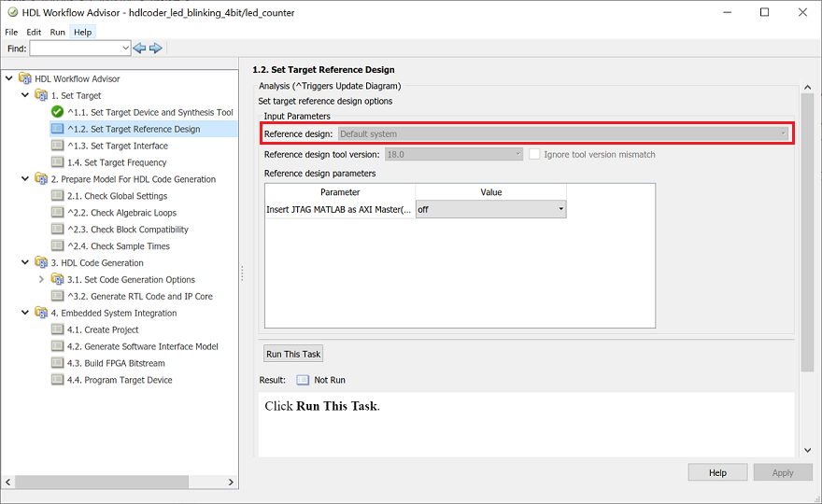The image size is (822, 504).
Task: Click the task icon for 3.2 Generate RTL Code
Action: click(x=58, y=296)
